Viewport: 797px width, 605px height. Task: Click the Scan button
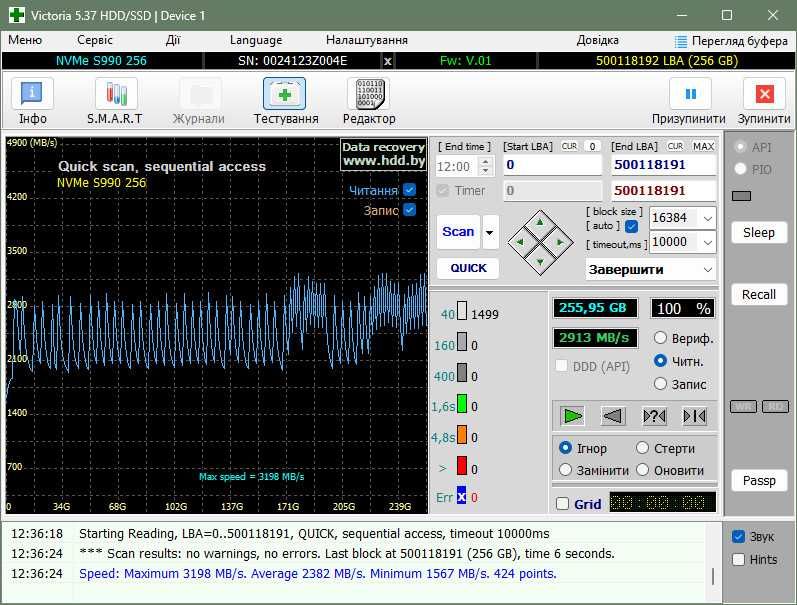click(458, 232)
